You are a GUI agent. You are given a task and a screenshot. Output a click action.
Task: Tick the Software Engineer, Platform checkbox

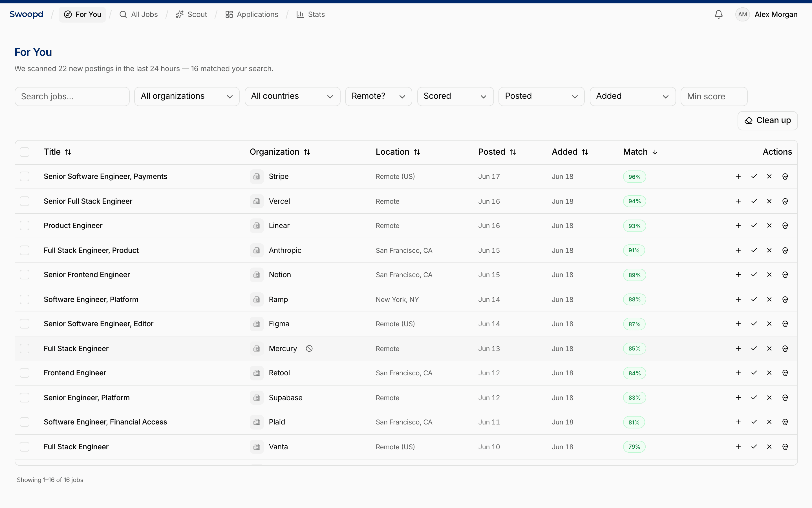tap(25, 299)
